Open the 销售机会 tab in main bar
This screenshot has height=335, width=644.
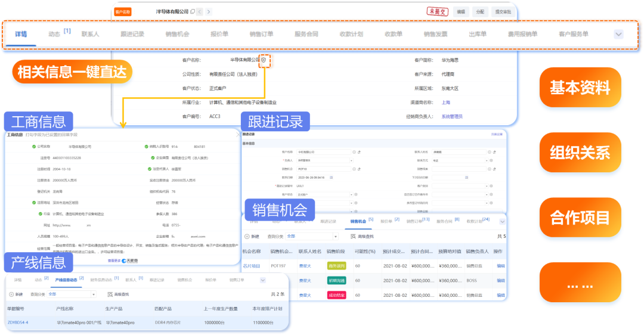click(178, 34)
